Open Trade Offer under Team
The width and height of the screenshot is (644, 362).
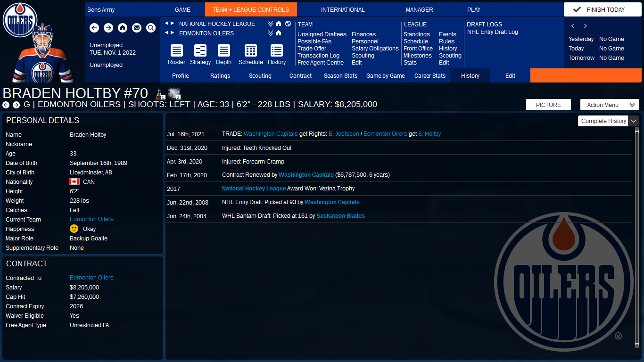(312, 48)
